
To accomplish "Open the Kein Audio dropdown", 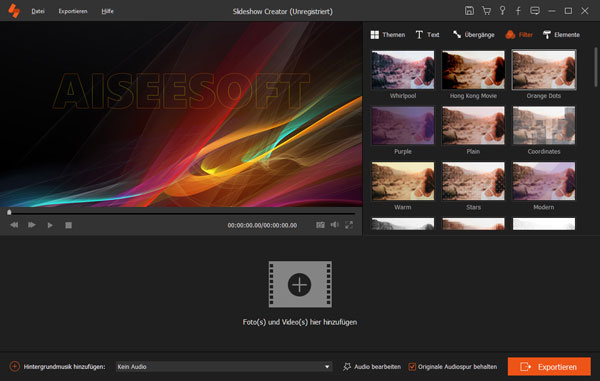I will pos(224,366).
